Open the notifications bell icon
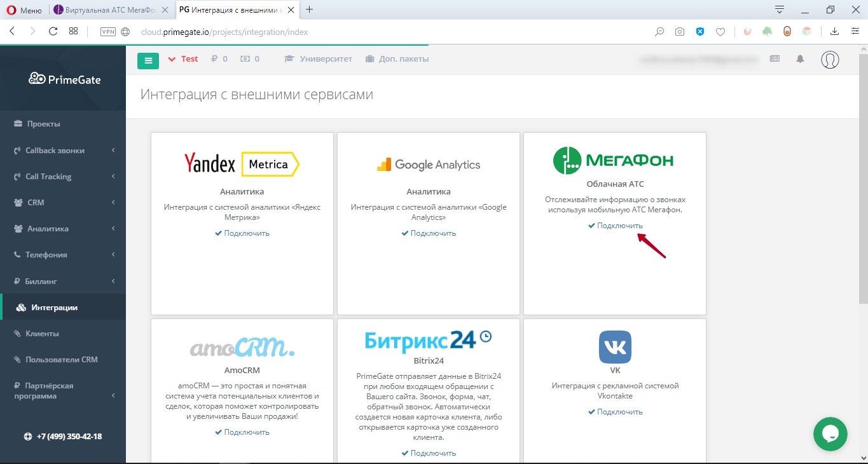This screenshot has width=868, height=464. point(800,58)
